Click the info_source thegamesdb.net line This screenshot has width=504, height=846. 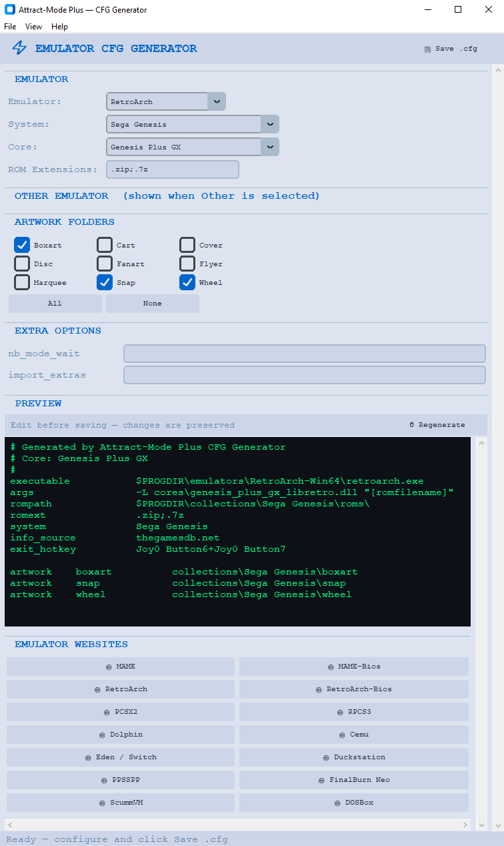point(115,538)
